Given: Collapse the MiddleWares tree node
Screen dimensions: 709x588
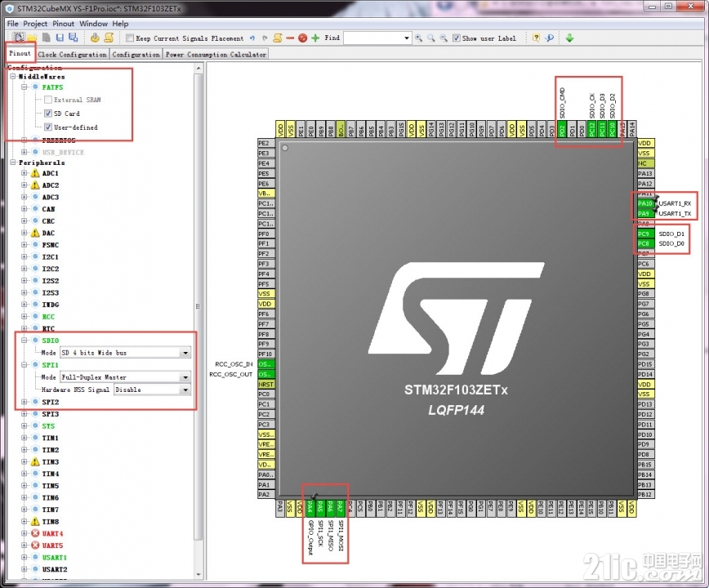Looking at the screenshot, I should pyautogui.click(x=13, y=77).
